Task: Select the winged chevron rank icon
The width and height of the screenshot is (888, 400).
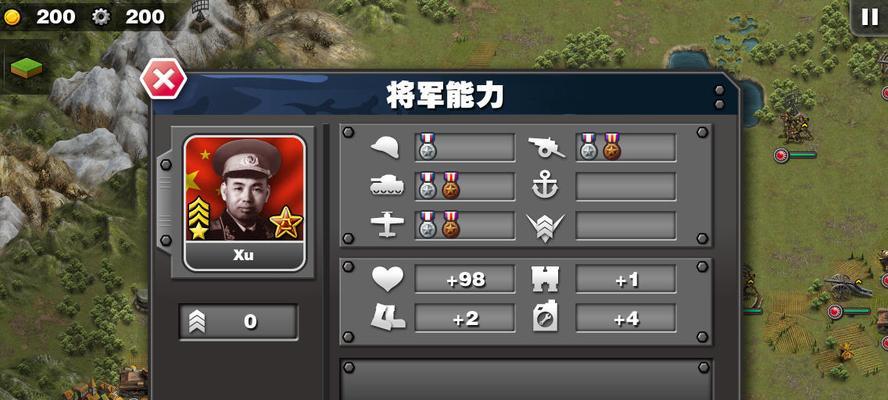Action: [x=545, y=227]
